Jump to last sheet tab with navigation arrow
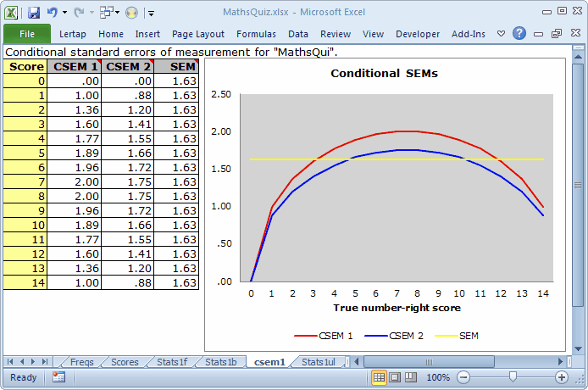Screen dimensions: 588x390 click(45, 362)
